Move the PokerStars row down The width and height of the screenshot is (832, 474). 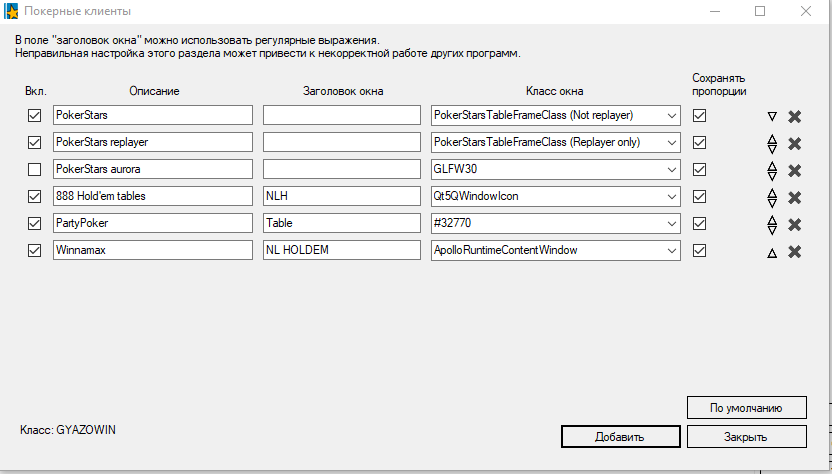click(772, 116)
